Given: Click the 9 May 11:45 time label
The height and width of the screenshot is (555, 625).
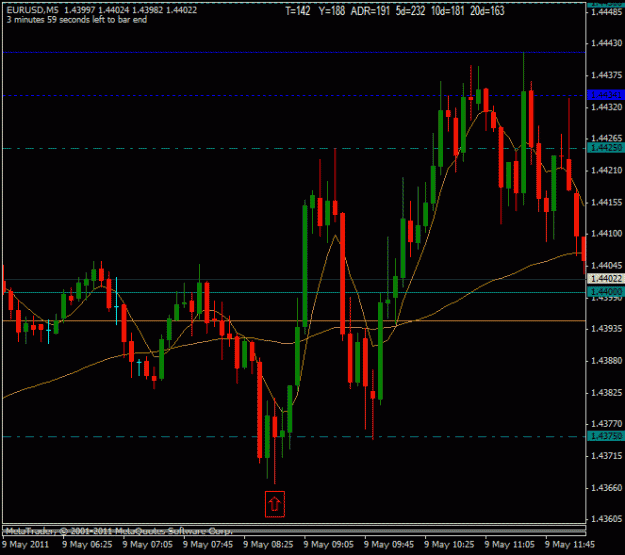Looking at the screenshot, I should coord(570,544).
